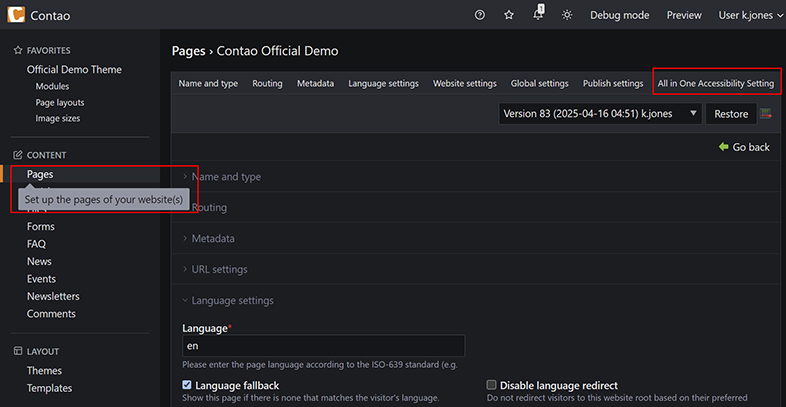Open the User k.jones menu

[x=750, y=15]
